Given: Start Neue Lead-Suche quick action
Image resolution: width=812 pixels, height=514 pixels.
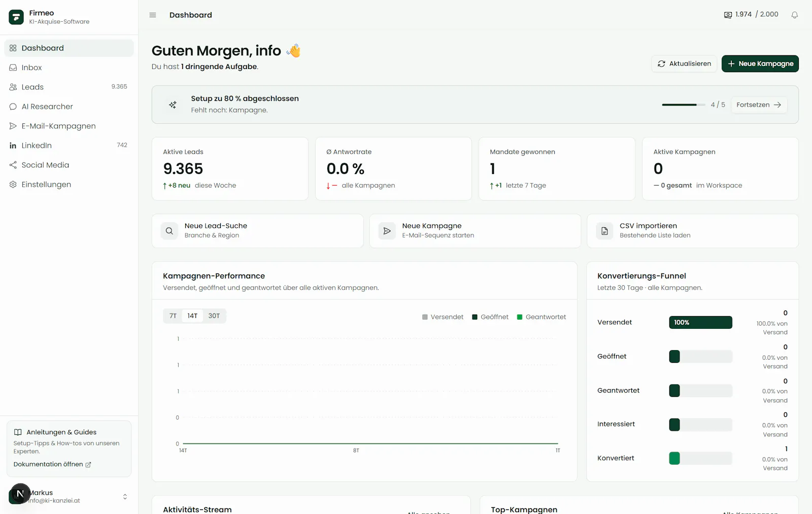Looking at the screenshot, I should [x=257, y=231].
